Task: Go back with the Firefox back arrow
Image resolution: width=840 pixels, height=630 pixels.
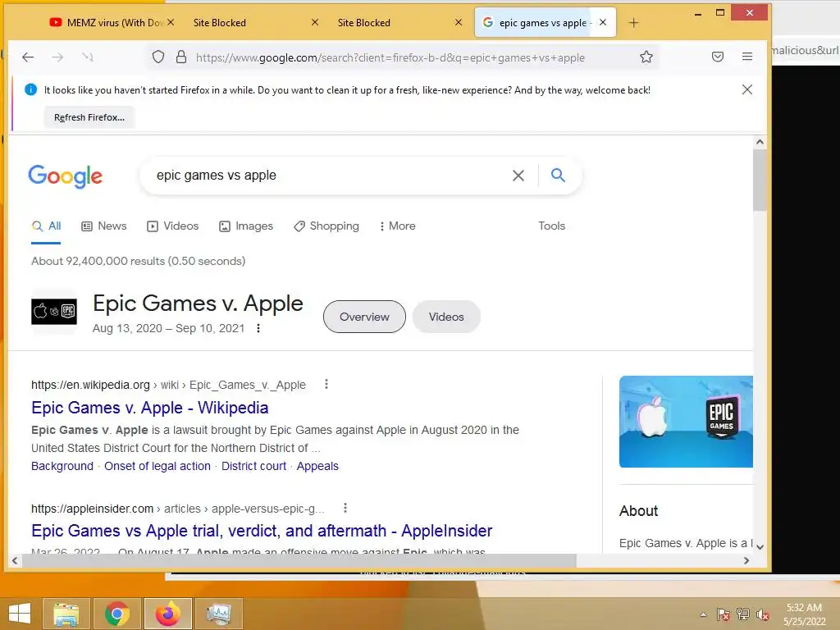Action: (x=28, y=57)
